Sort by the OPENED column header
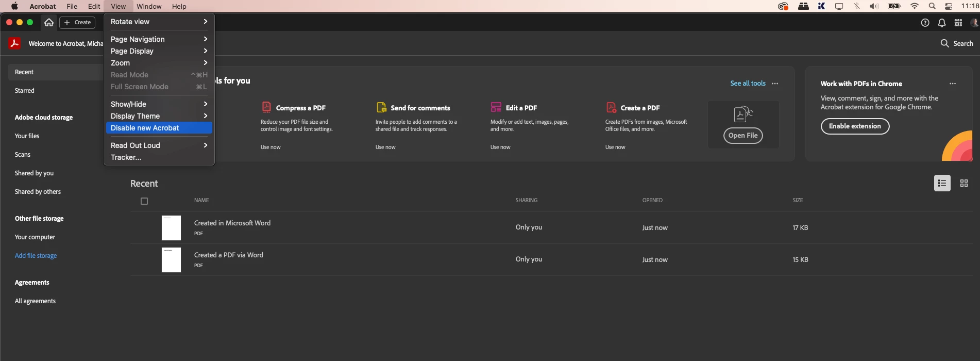980x361 pixels. pos(652,200)
